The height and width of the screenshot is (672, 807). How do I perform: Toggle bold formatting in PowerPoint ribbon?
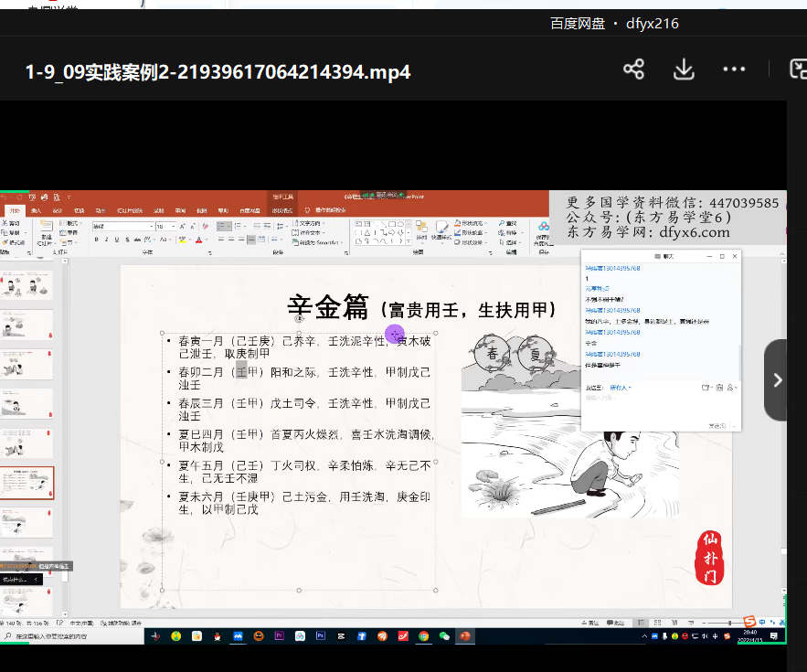(96, 240)
